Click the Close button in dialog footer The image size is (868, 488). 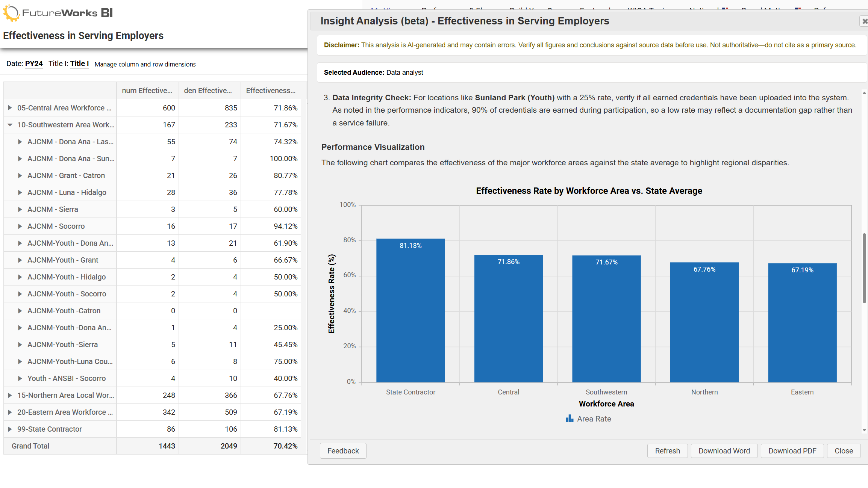click(844, 451)
